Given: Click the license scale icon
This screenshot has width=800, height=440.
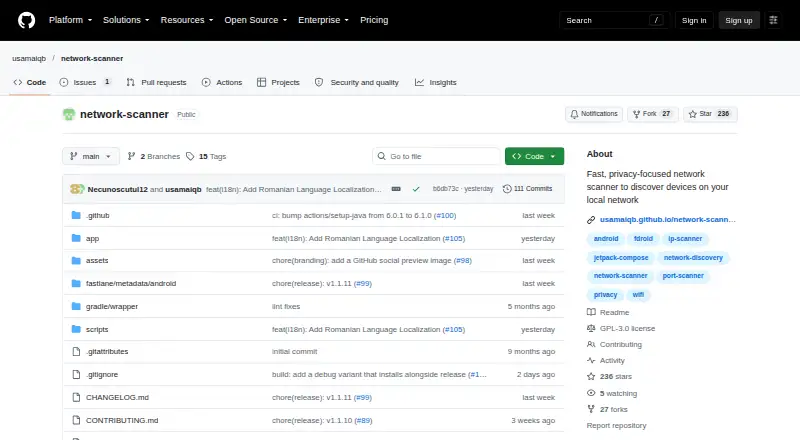Looking at the screenshot, I should (x=591, y=328).
